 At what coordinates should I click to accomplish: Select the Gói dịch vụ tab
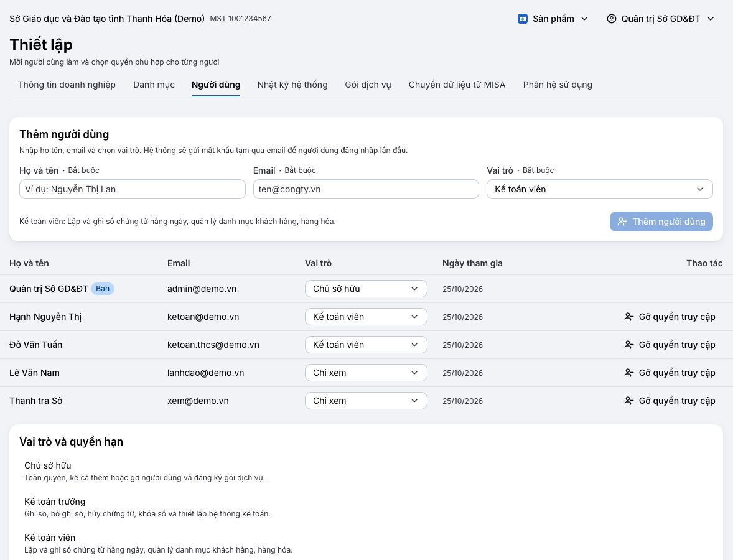pyautogui.click(x=368, y=85)
